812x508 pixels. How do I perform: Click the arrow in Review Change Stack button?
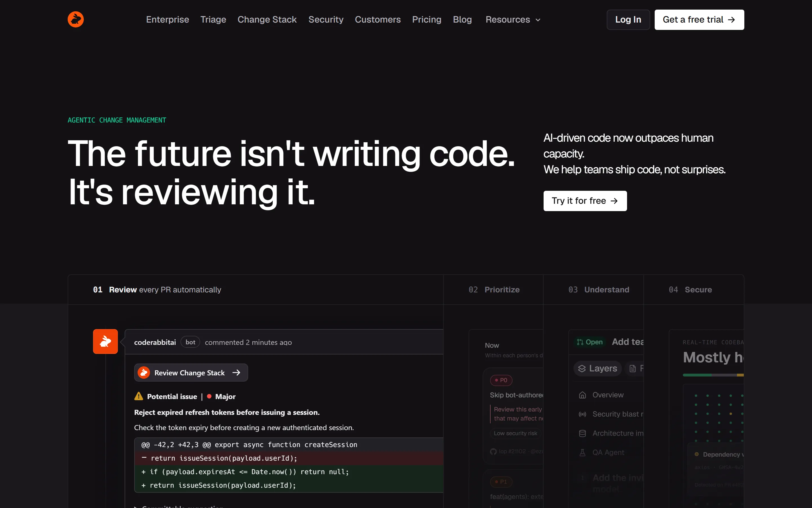tap(236, 373)
